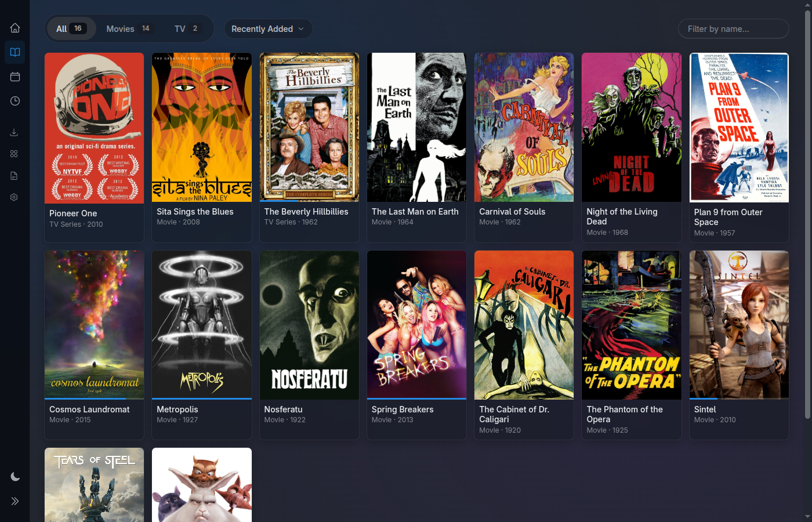This screenshot has height=522, width=812.
Task: Select the Movies tab
Action: [x=129, y=28]
